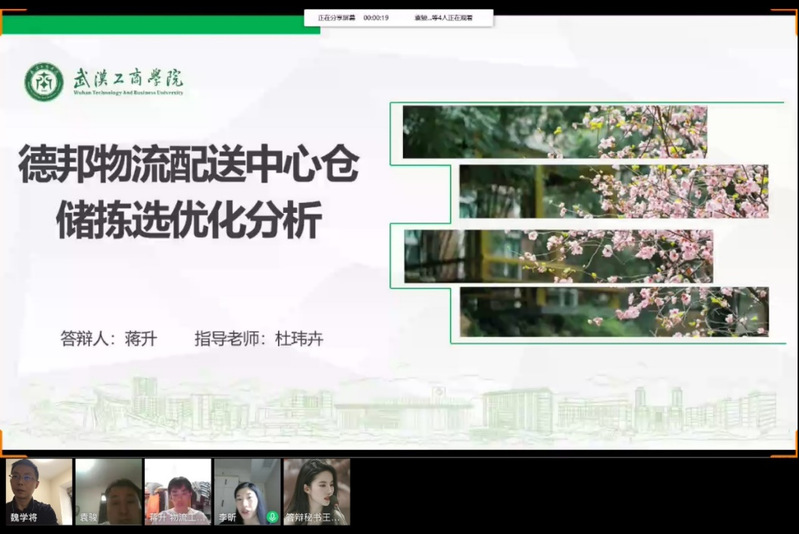Click the green microphone icon on 李昕's tile

point(272,517)
